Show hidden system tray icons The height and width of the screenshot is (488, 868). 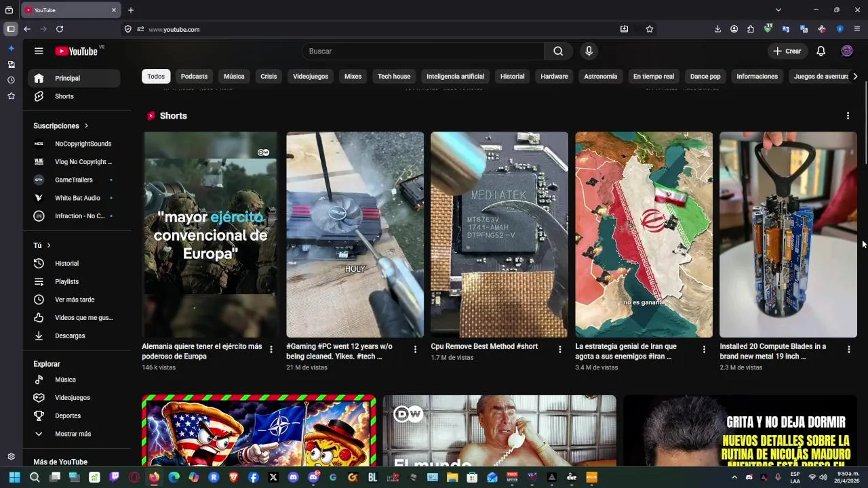(x=734, y=477)
